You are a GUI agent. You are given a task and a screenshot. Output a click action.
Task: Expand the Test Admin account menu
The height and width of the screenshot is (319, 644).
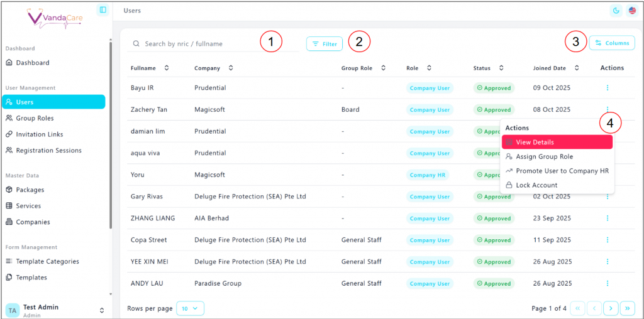[102, 310]
